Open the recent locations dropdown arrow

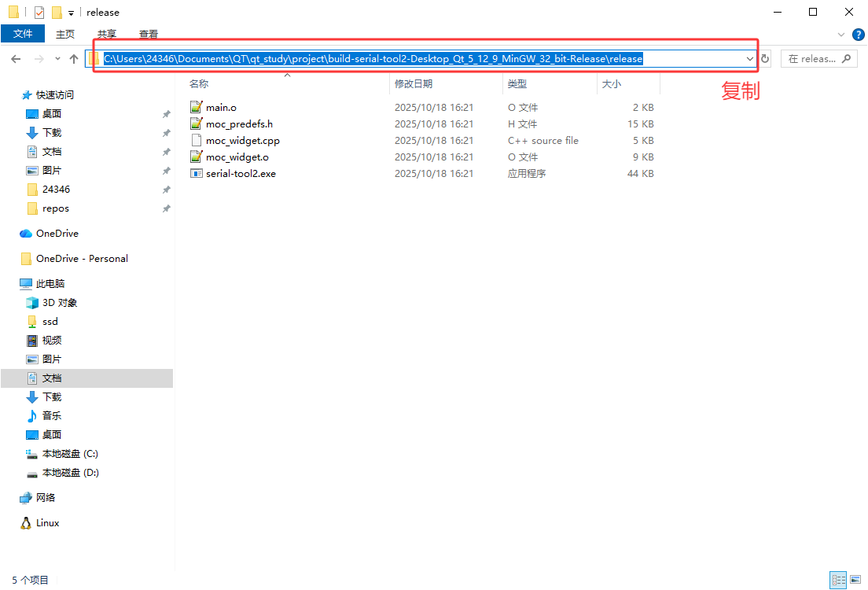(x=57, y=59)
